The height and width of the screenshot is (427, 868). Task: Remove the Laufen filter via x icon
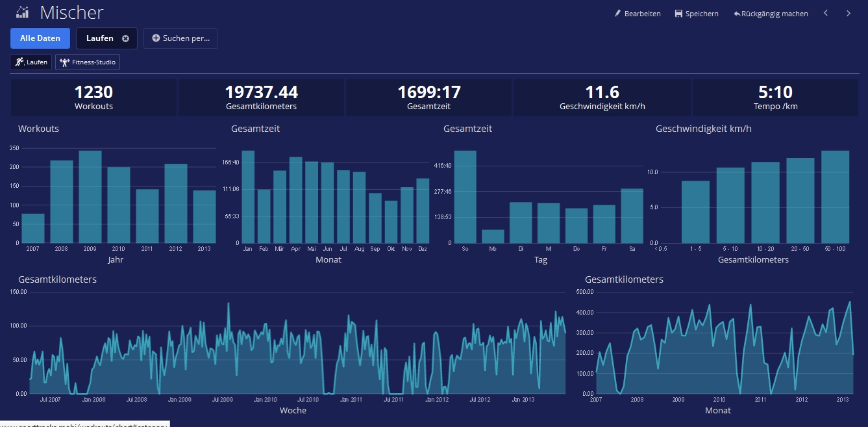coord(125,38)
